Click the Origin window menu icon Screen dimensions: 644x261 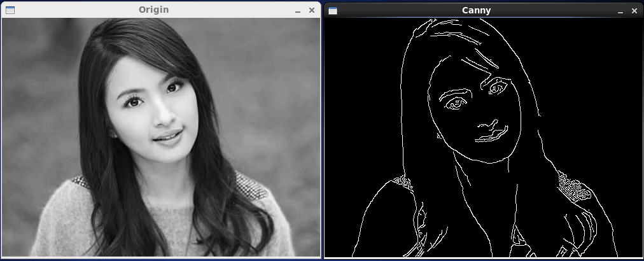click(10, 10)
